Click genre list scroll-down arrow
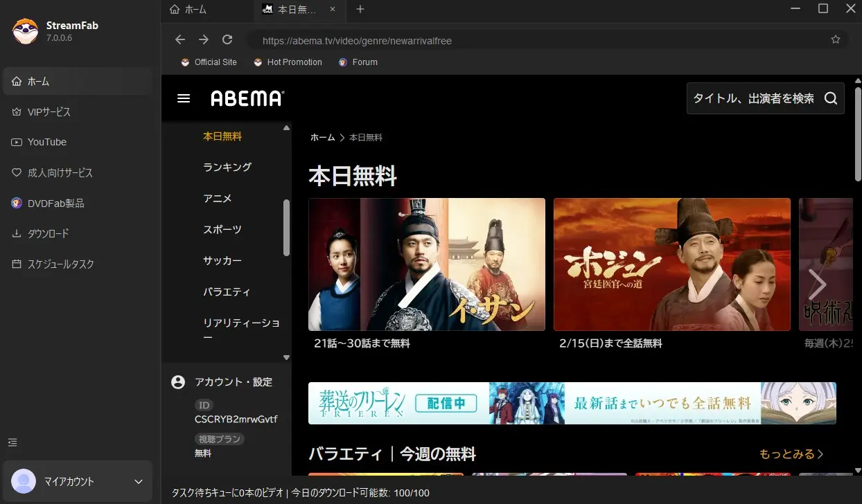The image size is (862, 504). point(287,357)
